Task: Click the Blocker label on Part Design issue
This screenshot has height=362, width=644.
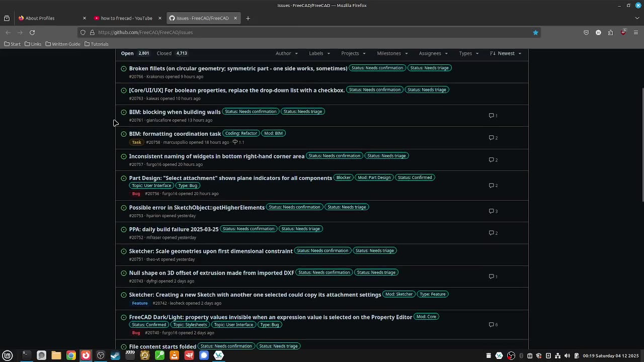Action: click(x=344, y=177)
